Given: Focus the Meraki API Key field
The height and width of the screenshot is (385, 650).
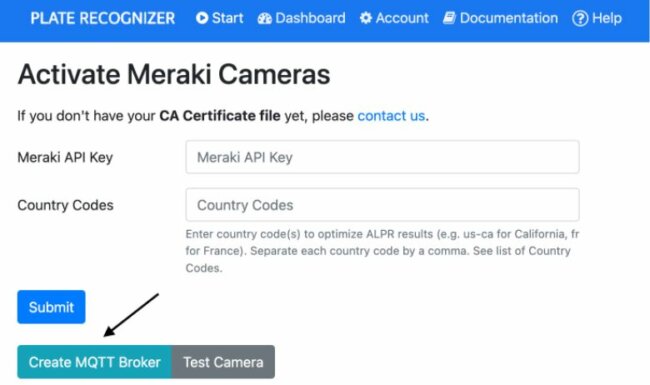Looking at the screenshot, I should pyautogui.click(x=382, y=157).
